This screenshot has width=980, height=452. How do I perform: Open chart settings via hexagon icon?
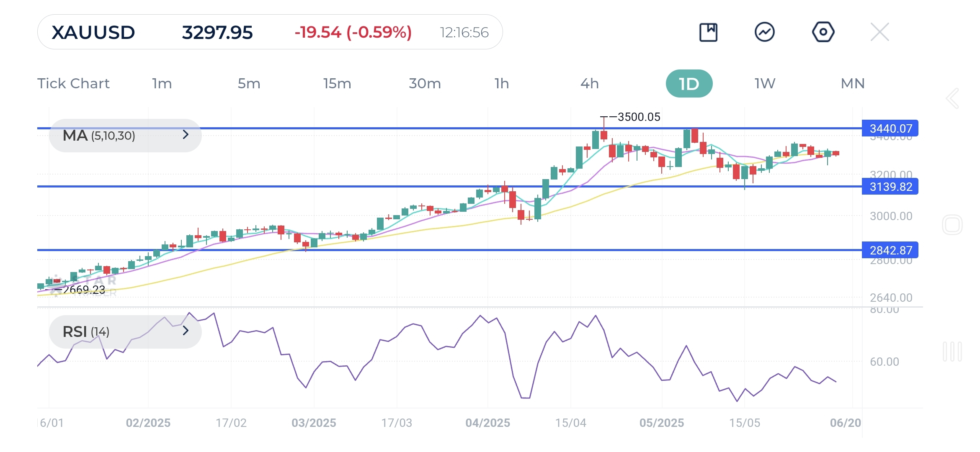tap(823, 32)
